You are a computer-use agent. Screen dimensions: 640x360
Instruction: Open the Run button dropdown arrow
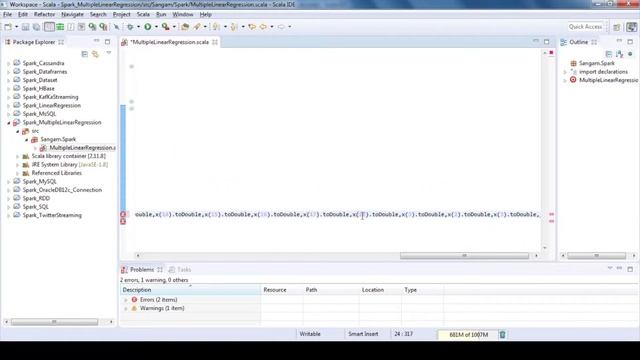[x=156, y=27]
